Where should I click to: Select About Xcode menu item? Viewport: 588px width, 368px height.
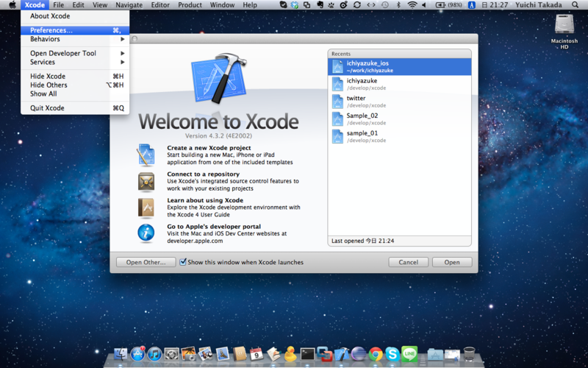(x=75, y=16)
